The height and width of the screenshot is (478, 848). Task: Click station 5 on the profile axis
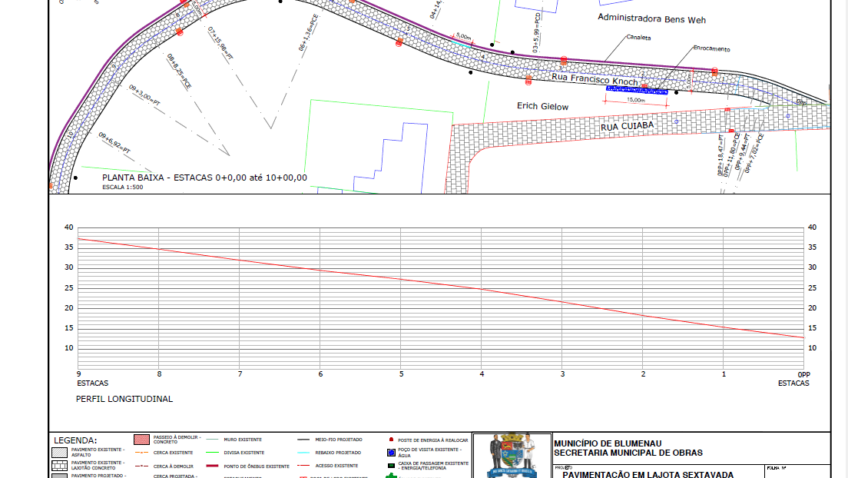click(x=401, y=374)
